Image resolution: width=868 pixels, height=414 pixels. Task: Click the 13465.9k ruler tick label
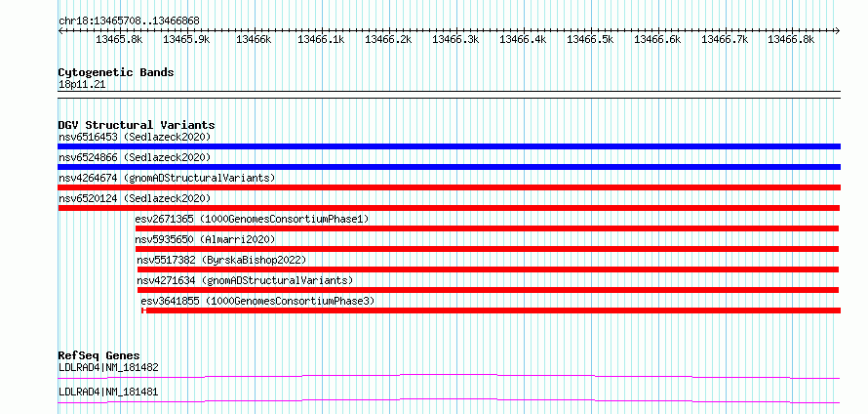(186, 39)
